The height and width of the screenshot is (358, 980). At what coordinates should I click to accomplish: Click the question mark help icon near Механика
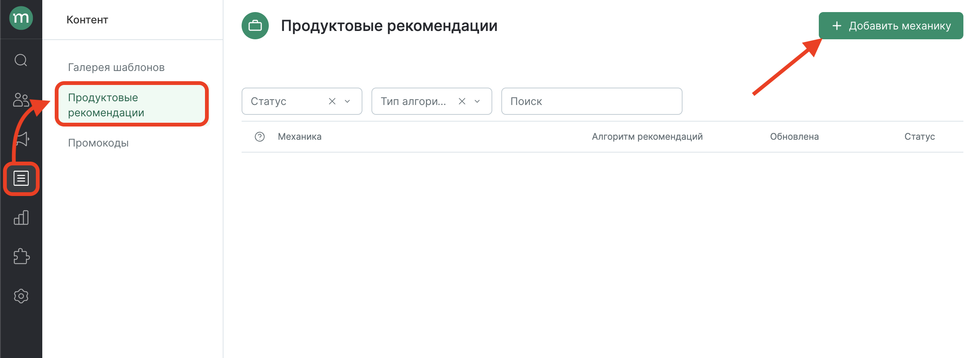259,137
